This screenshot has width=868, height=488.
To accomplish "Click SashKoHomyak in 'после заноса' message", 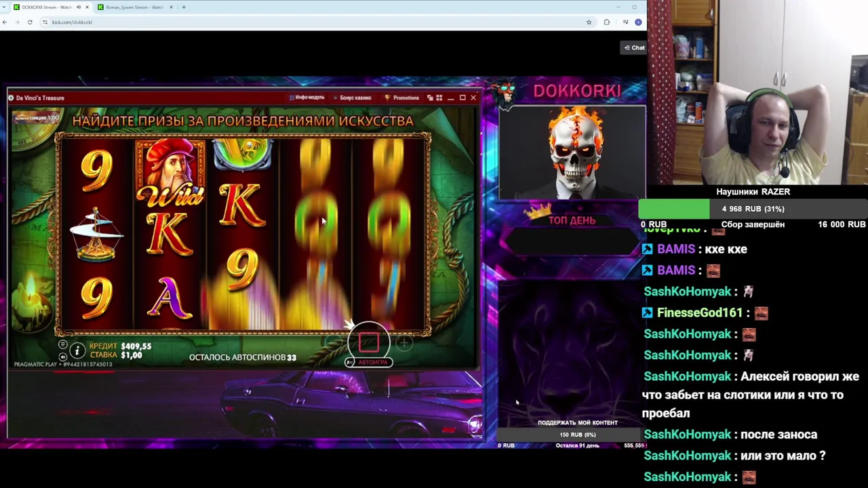I will click(687, 434).
